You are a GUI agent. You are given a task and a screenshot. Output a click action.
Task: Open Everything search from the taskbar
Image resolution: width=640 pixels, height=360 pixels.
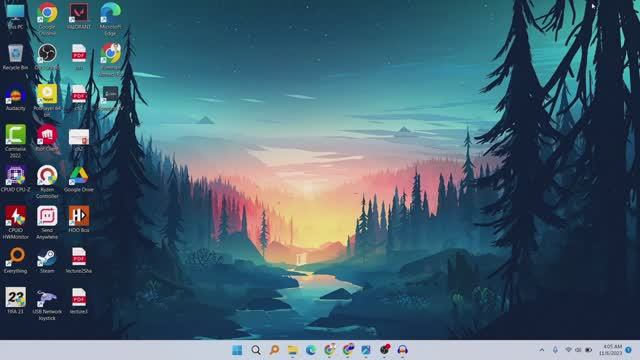pos(275,350)
